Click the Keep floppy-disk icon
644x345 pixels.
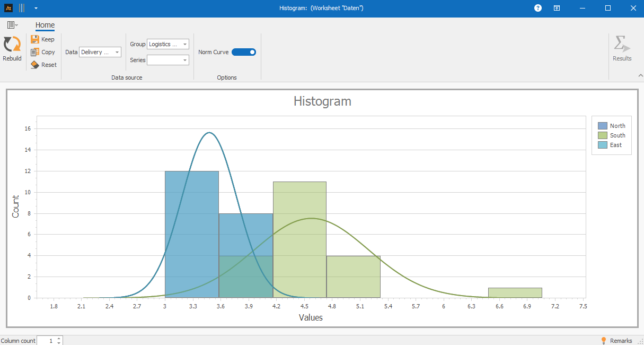coord(35,39)
